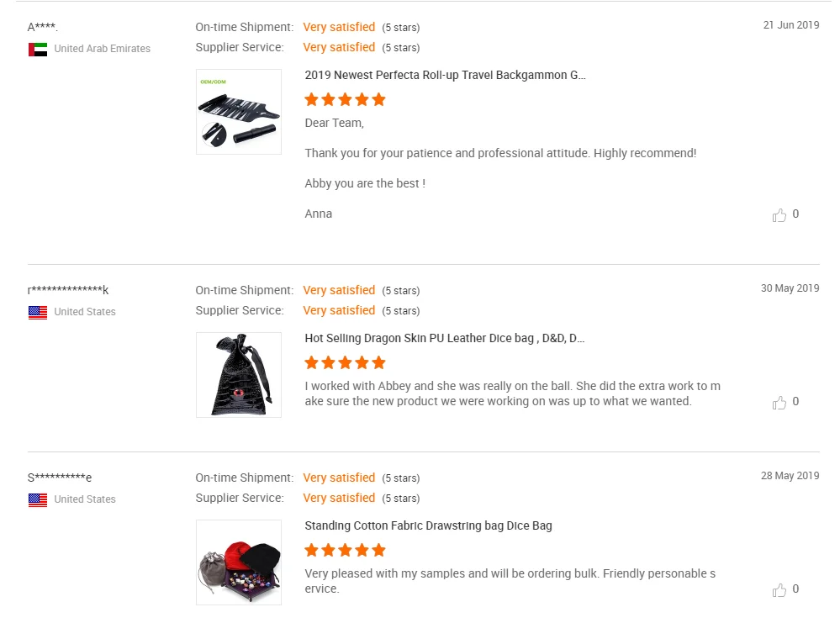Click the United Arab Emirates flag icon

click(x=38, y=50)
